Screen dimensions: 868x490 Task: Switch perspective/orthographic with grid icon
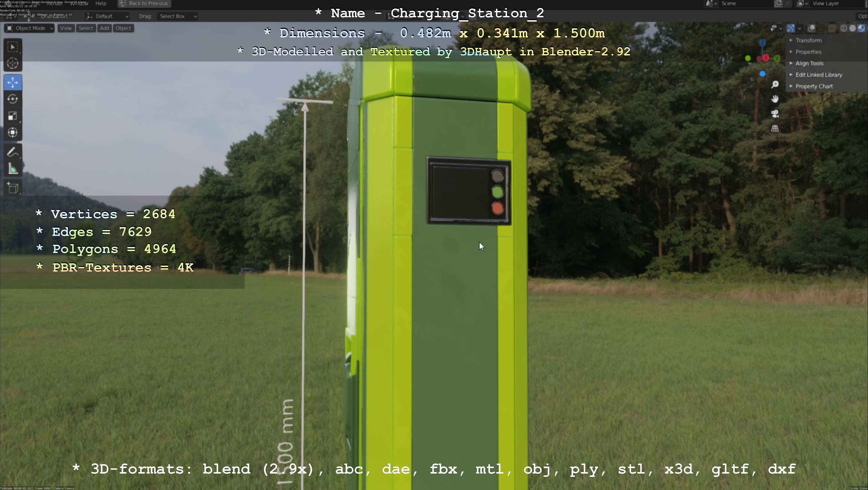[x=775, y=128]
